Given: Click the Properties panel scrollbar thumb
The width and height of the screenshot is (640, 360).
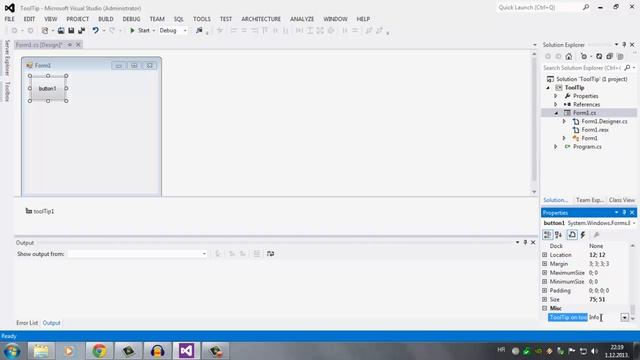Looking at the screenshot, I should tap(633, 309).
